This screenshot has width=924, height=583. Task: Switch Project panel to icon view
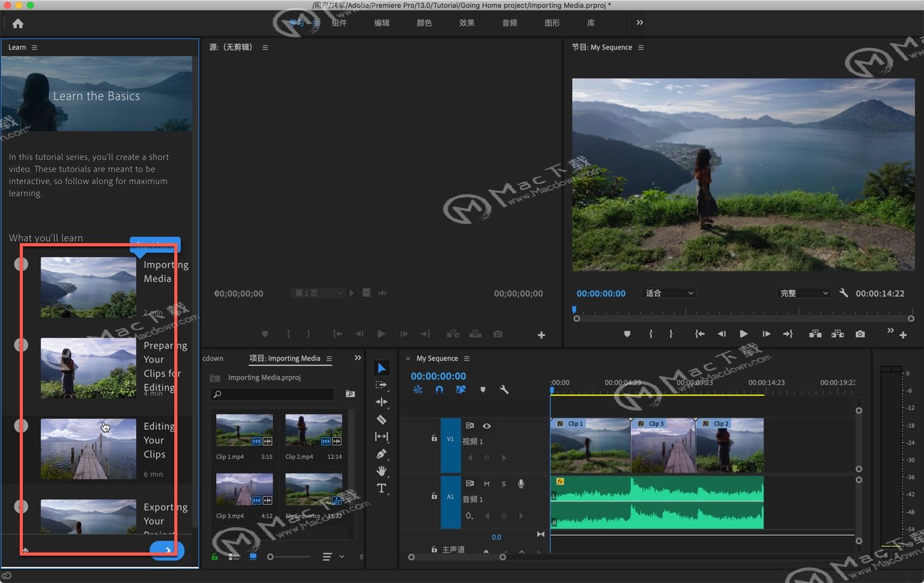[253, 556]
